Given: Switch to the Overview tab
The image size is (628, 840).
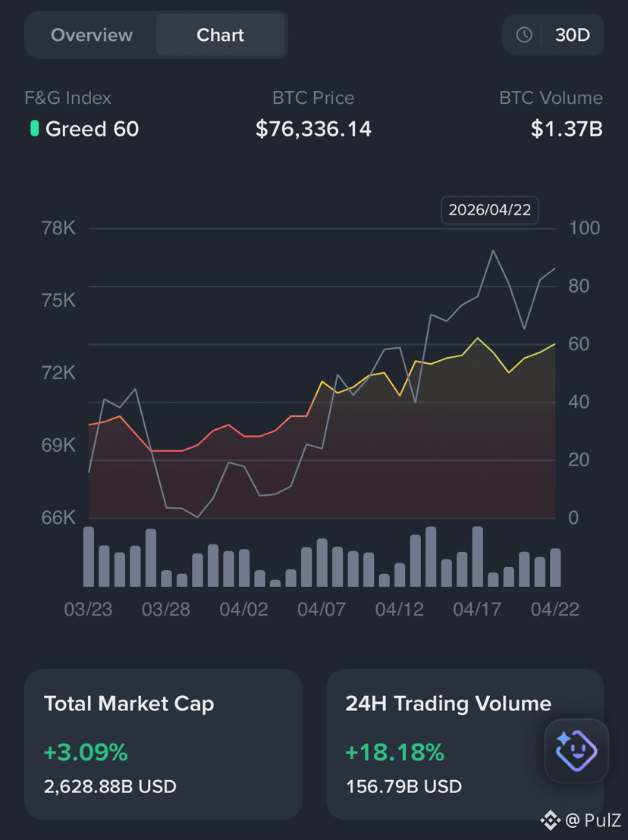Looking at the screenshot, I should click(x=92, y=35).
